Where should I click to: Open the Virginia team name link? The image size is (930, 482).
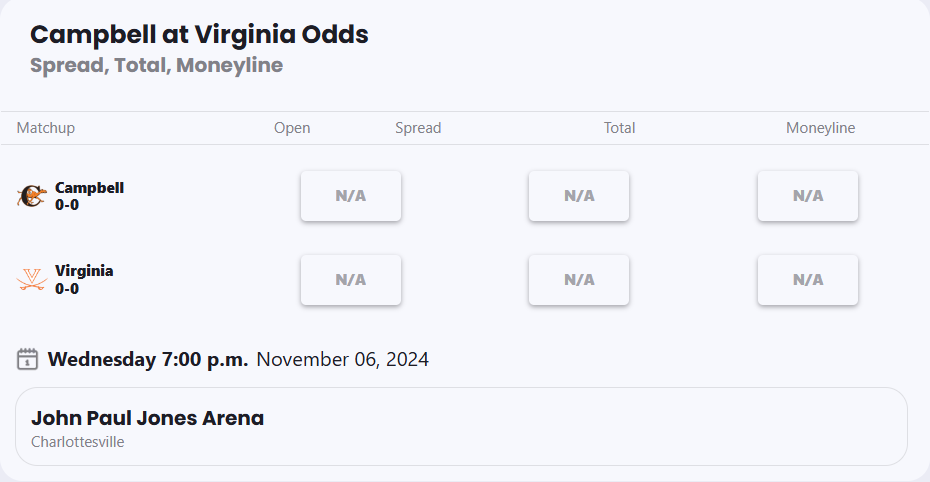click(x=84, y=271)
